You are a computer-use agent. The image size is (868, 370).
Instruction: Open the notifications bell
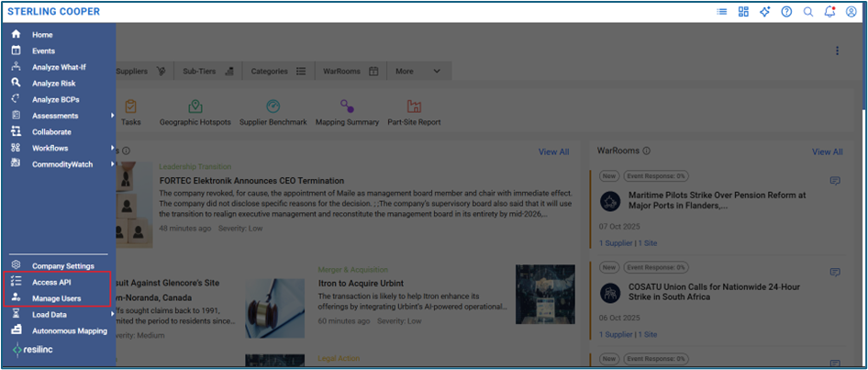pyautogui.click(x=829, y=12)
